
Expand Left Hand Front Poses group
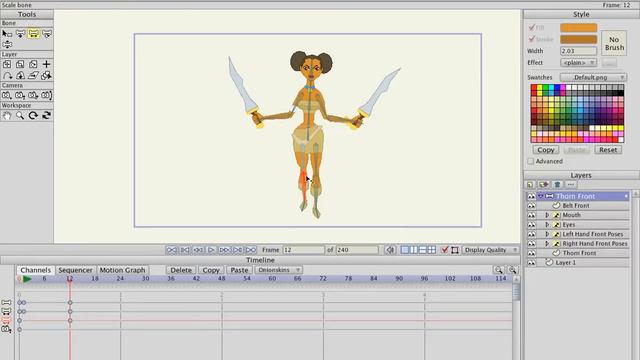547,234
